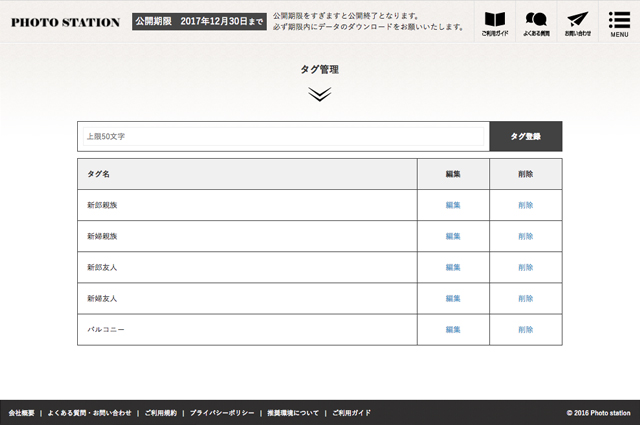
Task: Click the tag name input field
Action: (283, 136)
